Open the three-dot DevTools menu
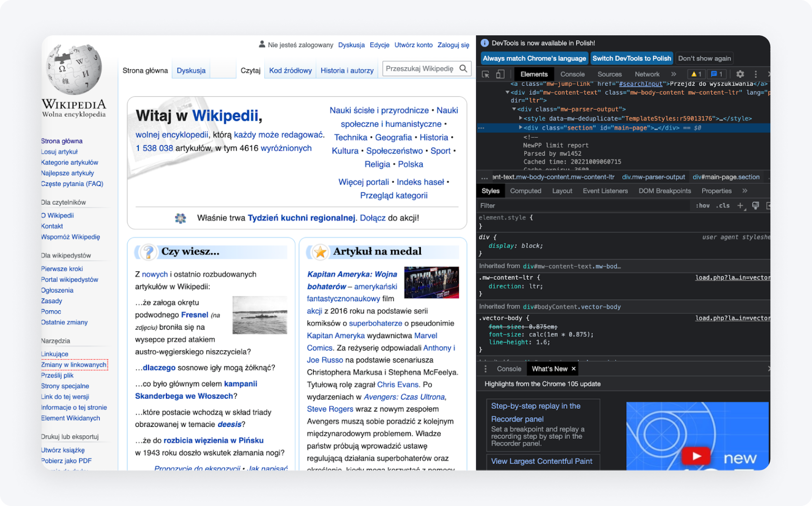Screen dimensions: 812x506 (755, 74)
